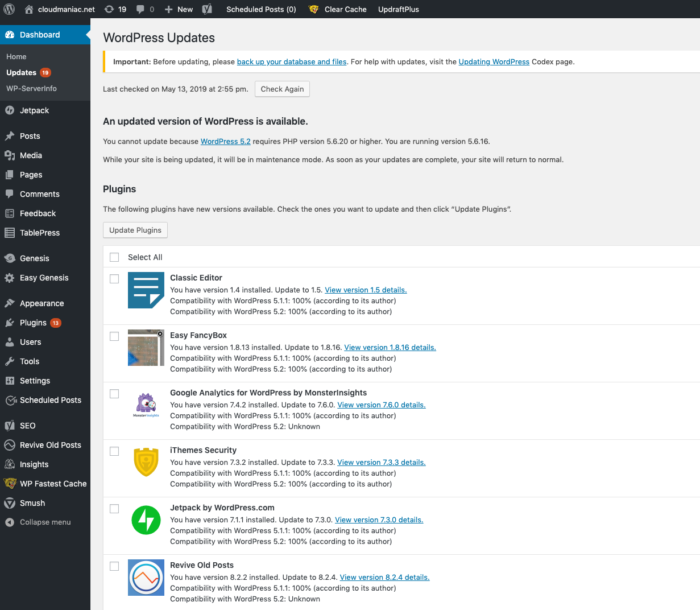View Classic Editor version 1.5 details

tap(366, 290)
